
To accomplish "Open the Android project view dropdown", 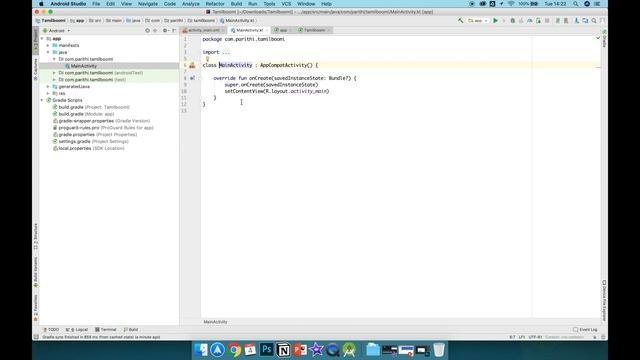I will 56,31.
